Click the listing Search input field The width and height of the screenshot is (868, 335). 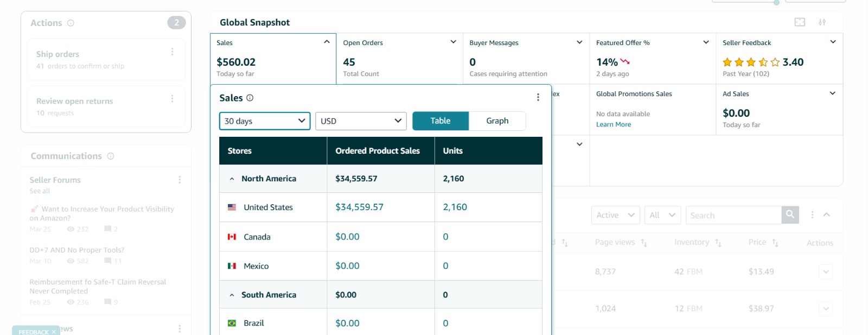coord(733,215)
